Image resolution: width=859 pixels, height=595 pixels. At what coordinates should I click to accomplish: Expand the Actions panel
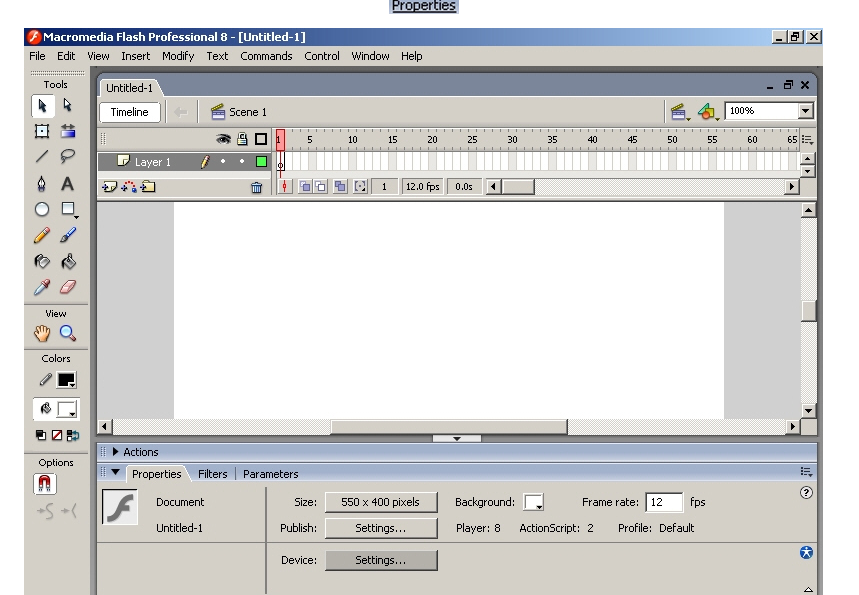pyautogui.click(x=115, y=451)
